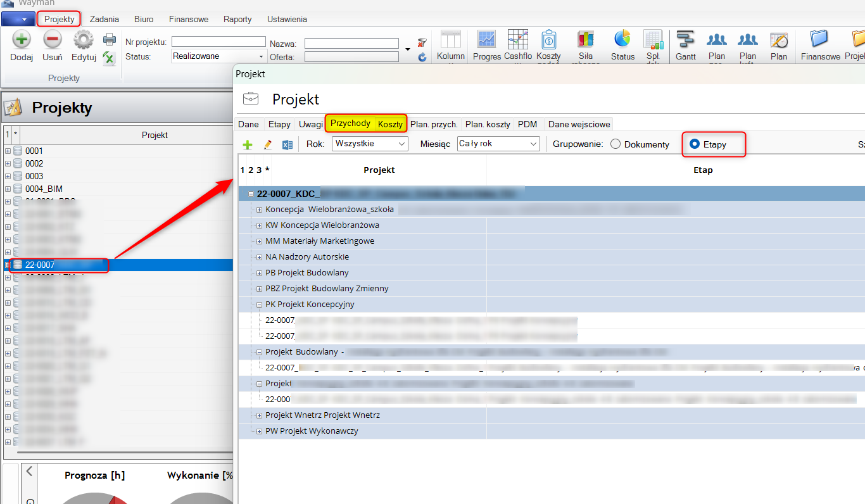Expand NA Nadzory Autorskie stage
865x504 pixels.
coord(259,256)
